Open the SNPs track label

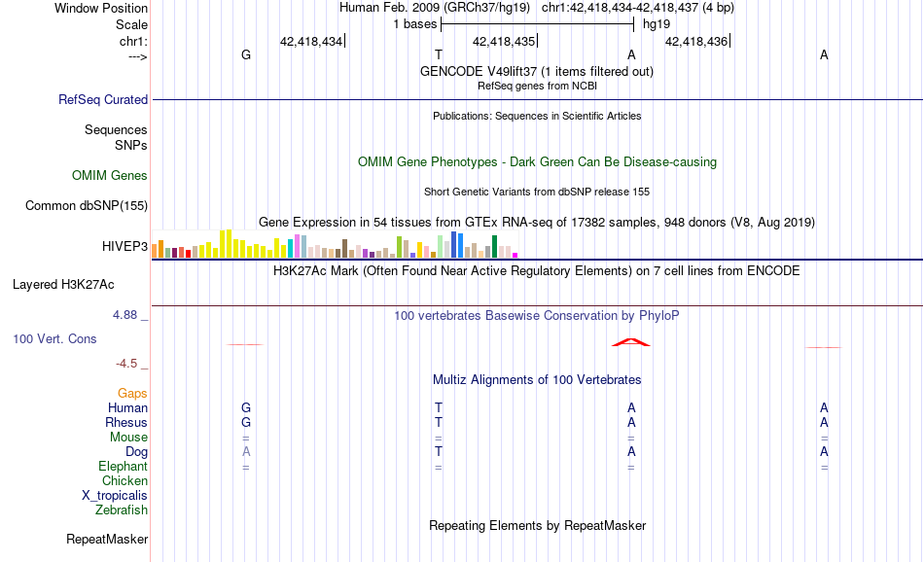(131, 145)
